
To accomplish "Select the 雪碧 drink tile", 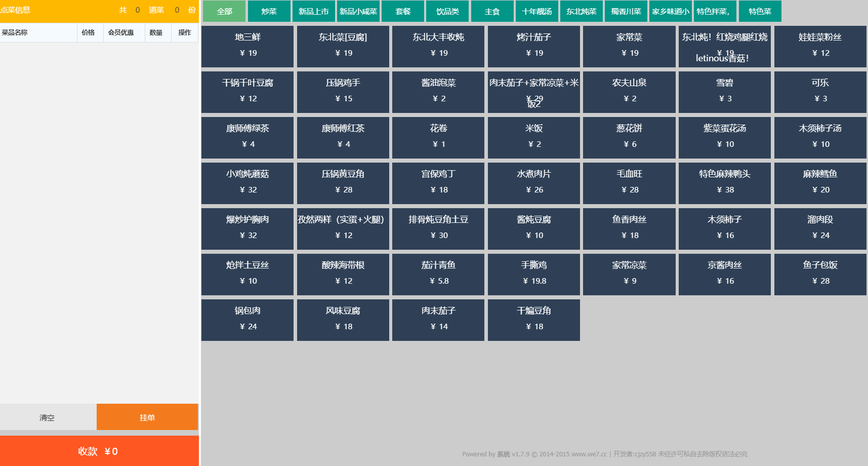I will [724, 92].
